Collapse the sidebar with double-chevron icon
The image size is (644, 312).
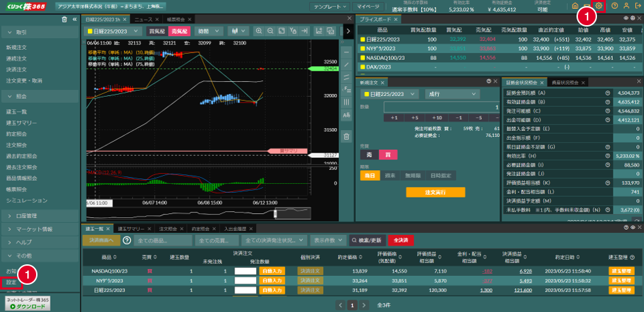coord(75,19)
